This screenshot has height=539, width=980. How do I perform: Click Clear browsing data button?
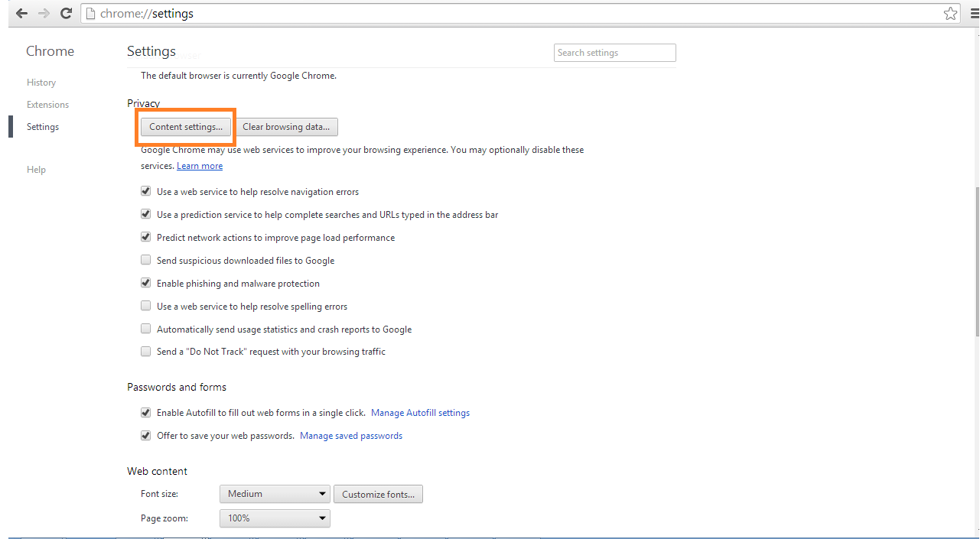(x=286, y=127)
